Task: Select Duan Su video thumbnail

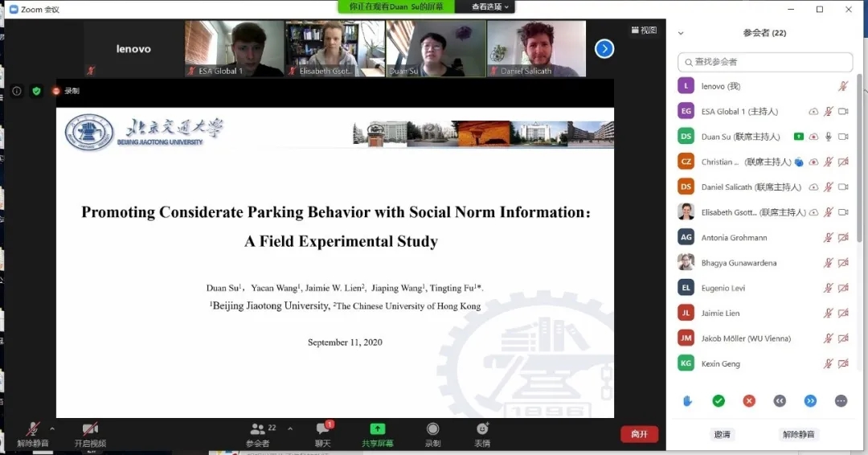Action: pos(436,49)
